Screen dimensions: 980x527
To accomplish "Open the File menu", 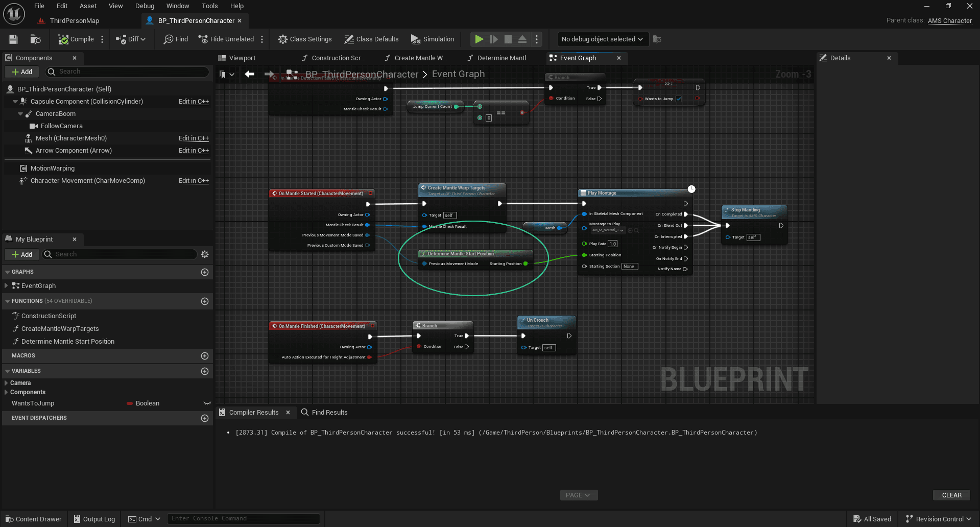I will pos(39,6).
